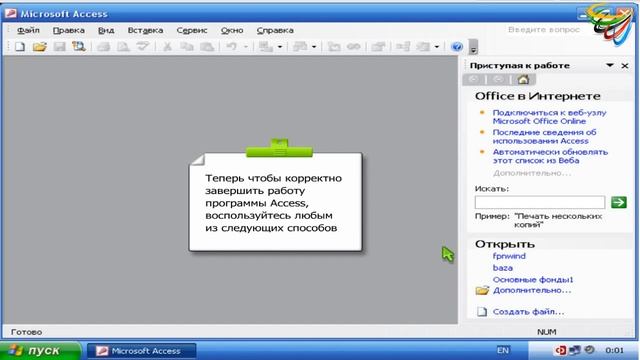Click the task pane Home icon
This screenshot has width=640, height=360.
coord(523,79)
